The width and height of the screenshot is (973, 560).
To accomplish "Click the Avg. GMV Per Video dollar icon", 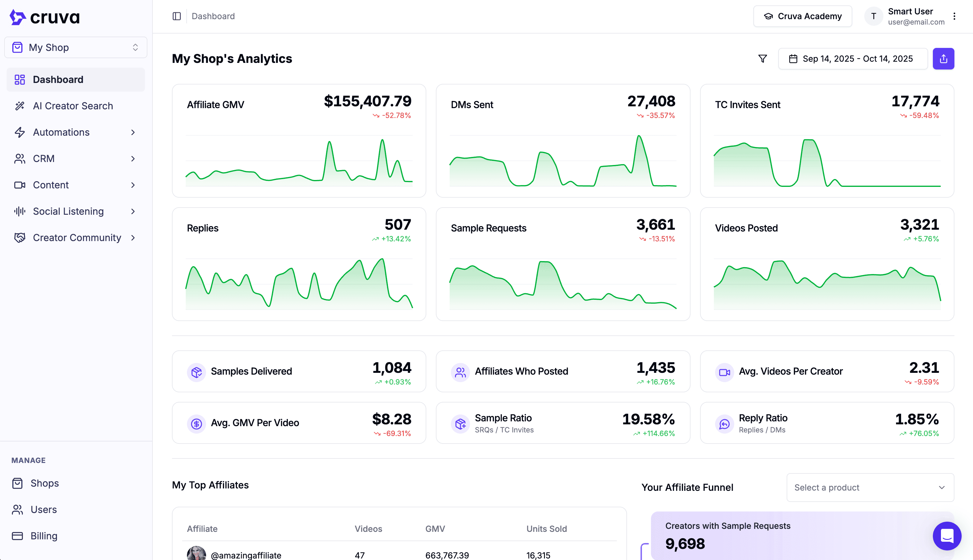I will (x=197, y=423).
